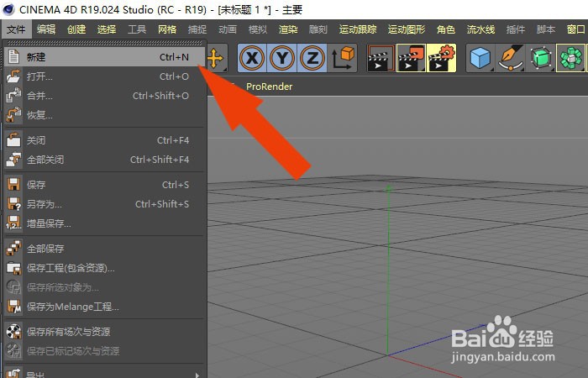Click the Save Project with Assets icon
588x378 pixels.
[14, 268]
